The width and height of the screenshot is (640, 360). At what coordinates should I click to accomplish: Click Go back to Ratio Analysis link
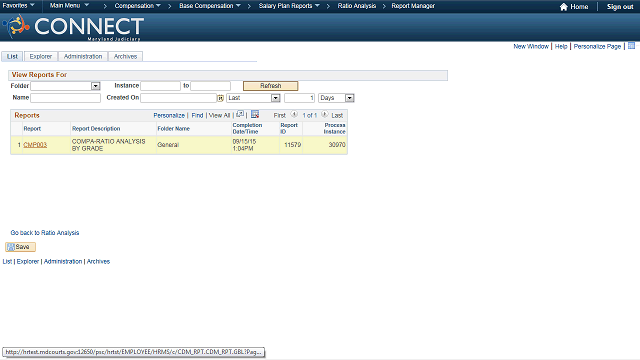pyautogui.click(x=45, y=233)
